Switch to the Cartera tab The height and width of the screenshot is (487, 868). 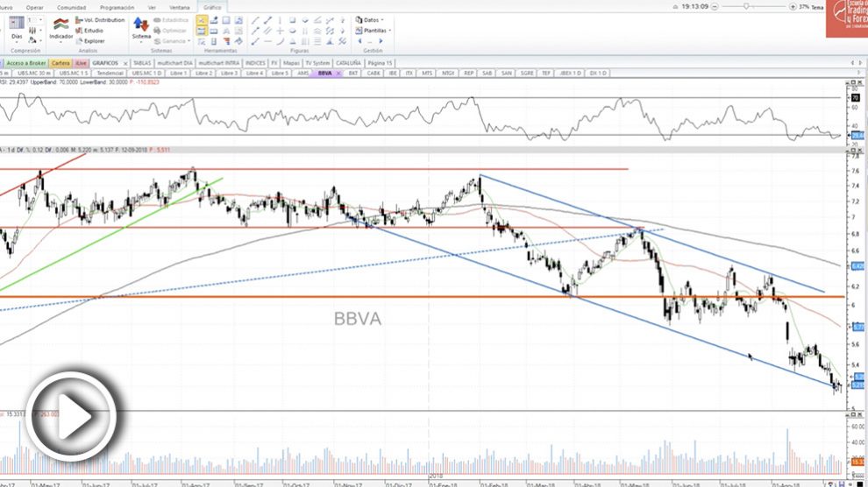pos(60,63)
